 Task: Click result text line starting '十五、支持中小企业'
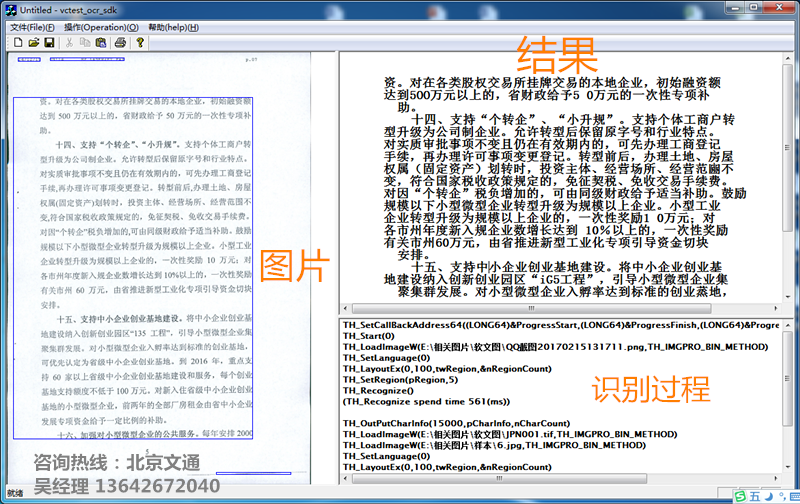566,267
